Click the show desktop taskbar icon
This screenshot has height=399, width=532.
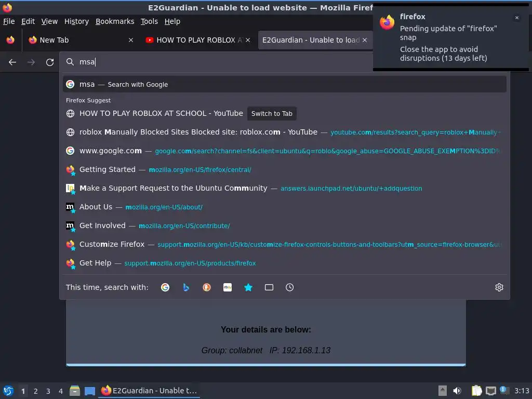[90, 391]
